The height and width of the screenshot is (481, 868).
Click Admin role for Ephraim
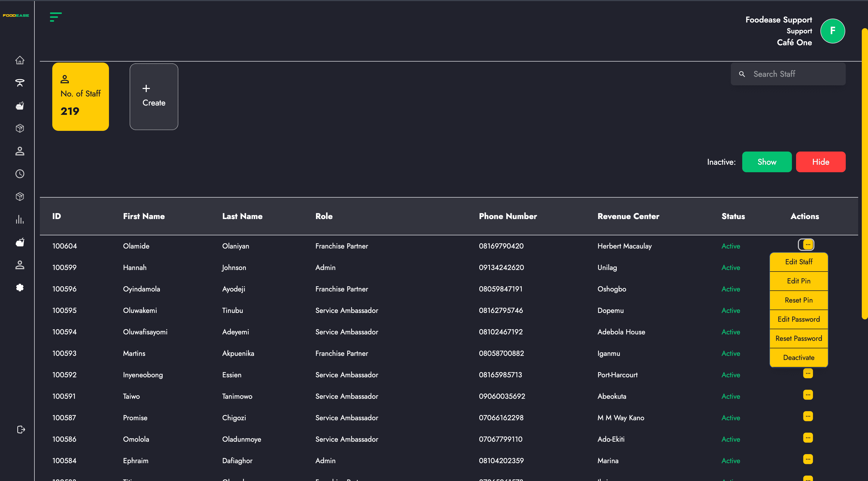click(x=326, y=461)
